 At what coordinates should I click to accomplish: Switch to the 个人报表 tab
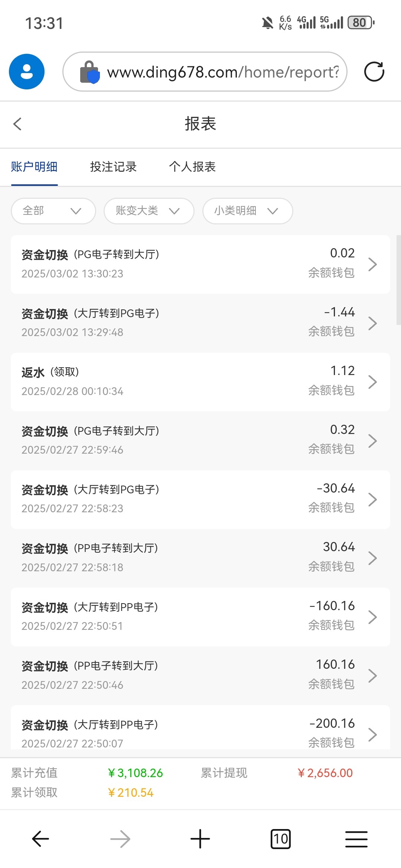(x=192, y=167)
